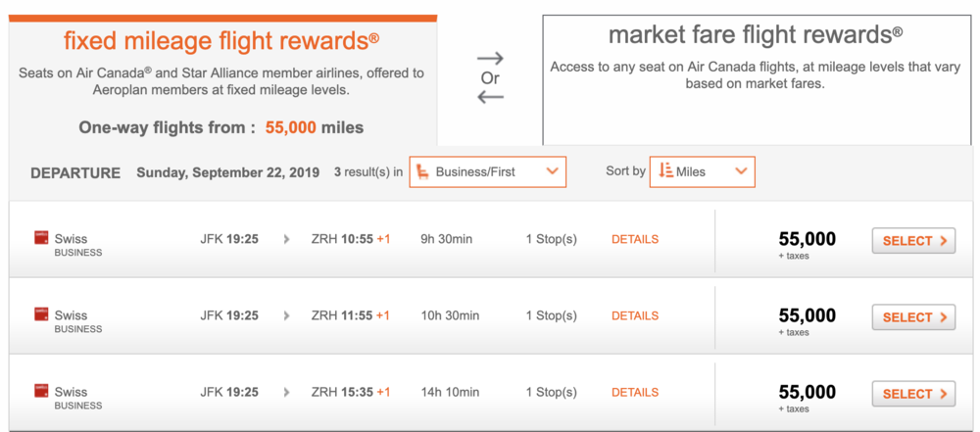Viewport: 980px width, 432px height.
Task: Select the flight arriving ZRH at 10:55
Action: pos(913,241)
